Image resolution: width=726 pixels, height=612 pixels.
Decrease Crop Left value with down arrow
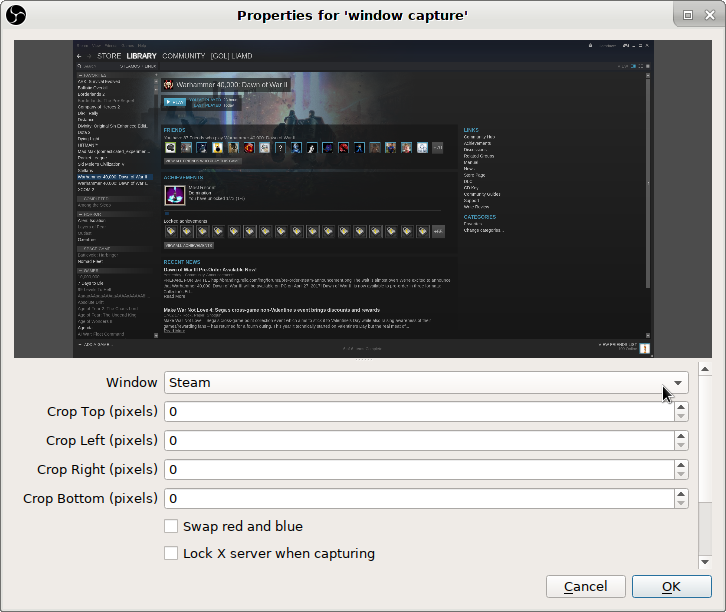[681, 445]
